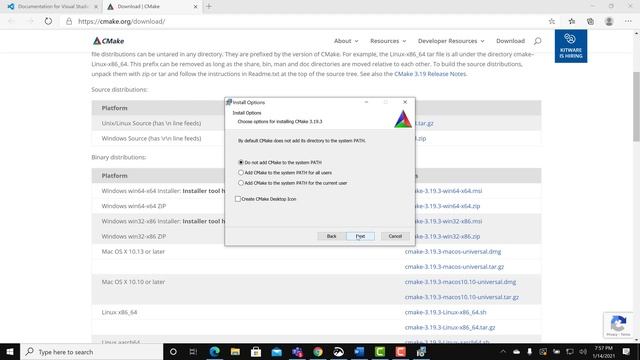Close the Download | CMake tab
The width and height of the screenshot is (640, 360).
click(x=195, y=7)
